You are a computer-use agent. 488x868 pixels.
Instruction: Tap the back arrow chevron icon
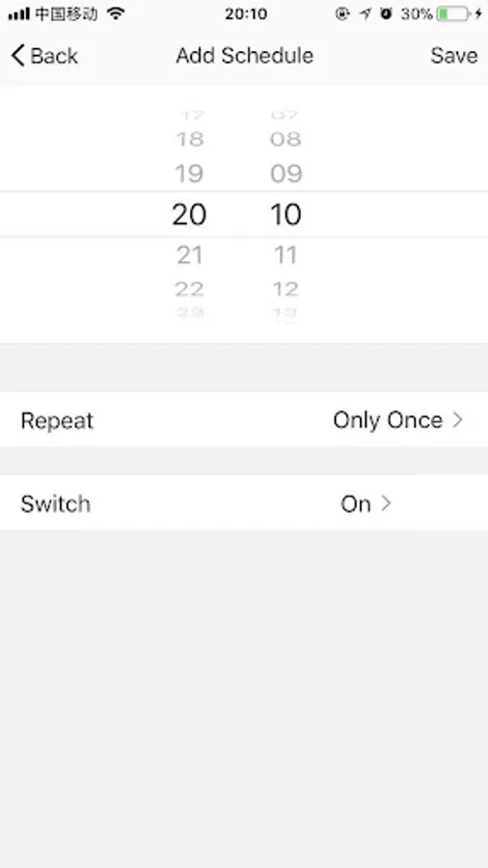(17, 56)
